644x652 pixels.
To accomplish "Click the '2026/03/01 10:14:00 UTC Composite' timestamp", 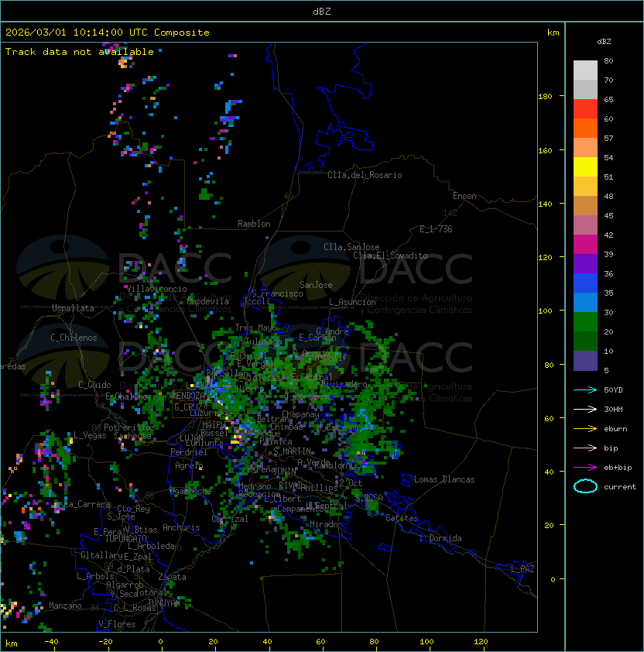I will click(108, 33).
